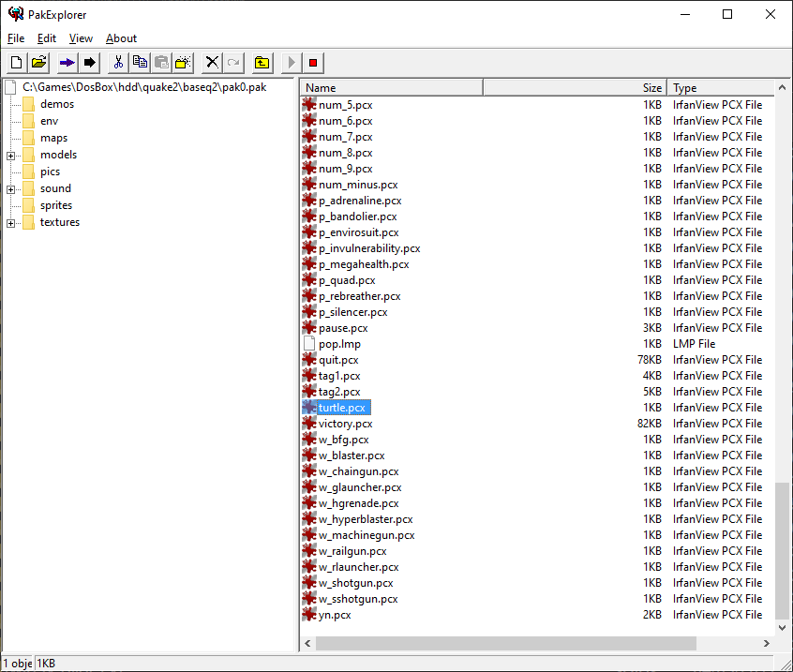Click the grayed Redo arrow icon
This screenshot has height=672, width=793.
[233, 63]
